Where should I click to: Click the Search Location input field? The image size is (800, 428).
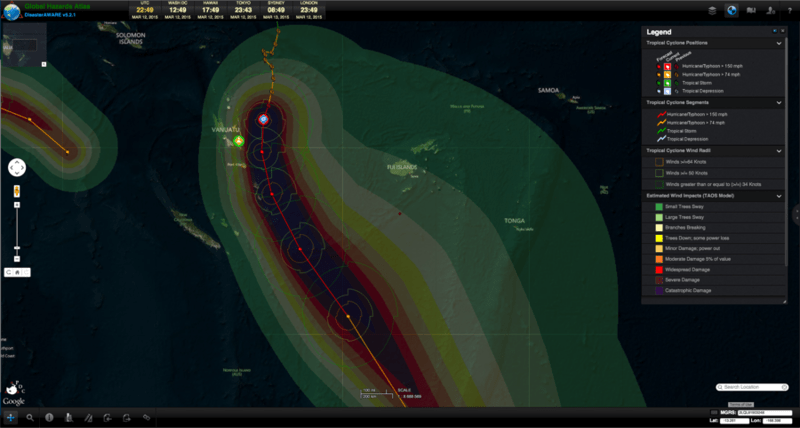pyautogui.click(x=755, y=387)
